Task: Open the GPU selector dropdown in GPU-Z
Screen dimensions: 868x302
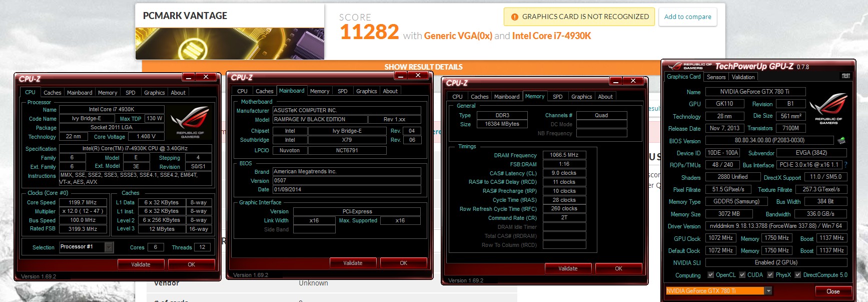Action: click(768, 291)
